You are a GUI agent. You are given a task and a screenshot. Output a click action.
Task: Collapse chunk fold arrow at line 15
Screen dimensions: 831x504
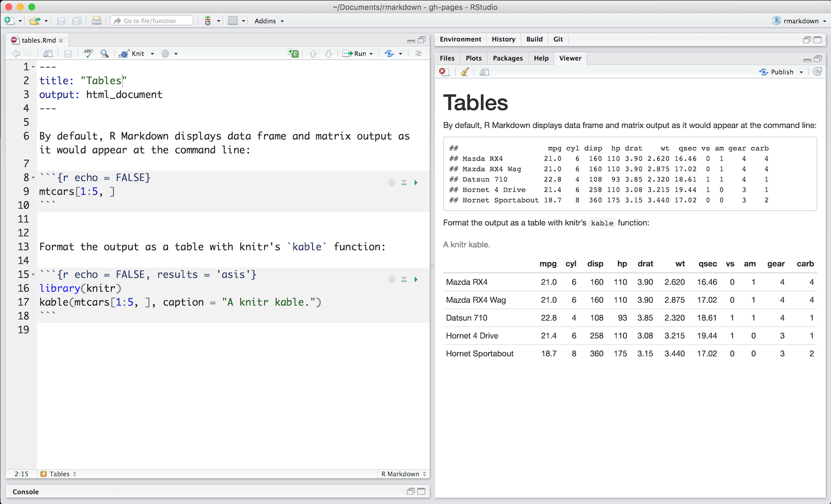click(33, 275)
